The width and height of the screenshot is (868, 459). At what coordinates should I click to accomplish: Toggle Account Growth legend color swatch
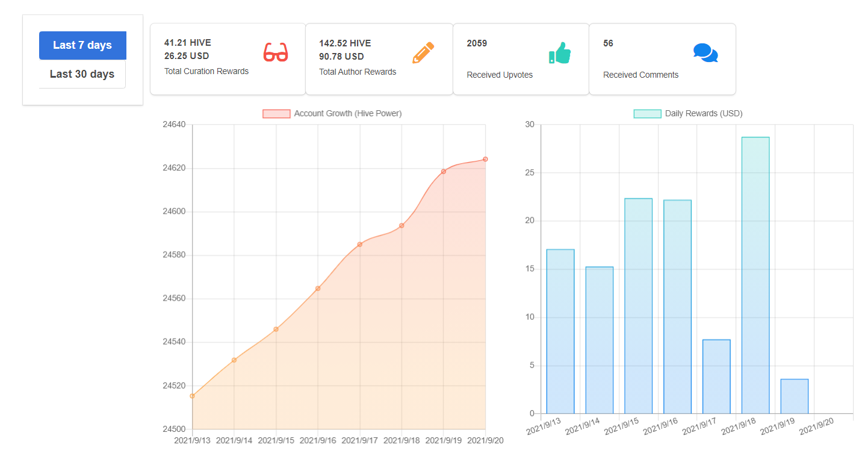[276, 114]
